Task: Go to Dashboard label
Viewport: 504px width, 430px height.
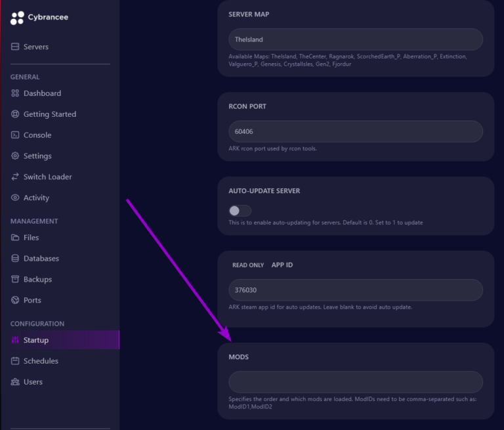Action: [x=42, y=93]
